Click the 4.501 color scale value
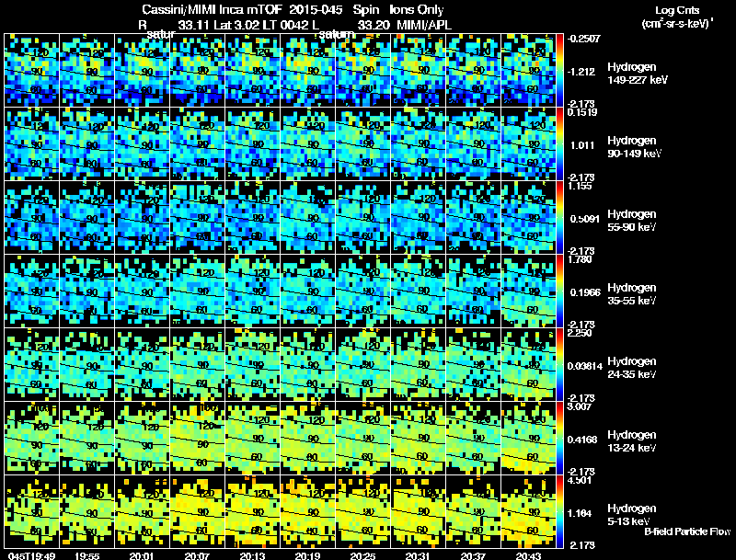736x560 pixels. 580,480
